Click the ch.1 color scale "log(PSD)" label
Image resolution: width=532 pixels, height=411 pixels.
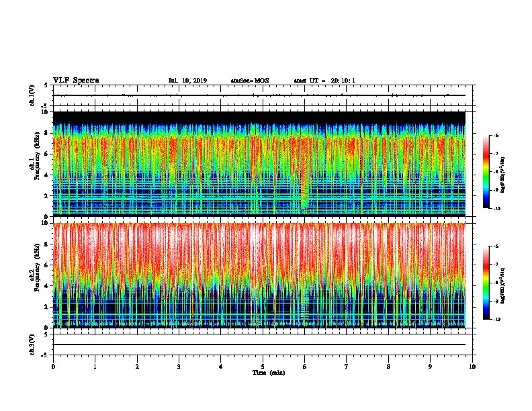(502, 175)
